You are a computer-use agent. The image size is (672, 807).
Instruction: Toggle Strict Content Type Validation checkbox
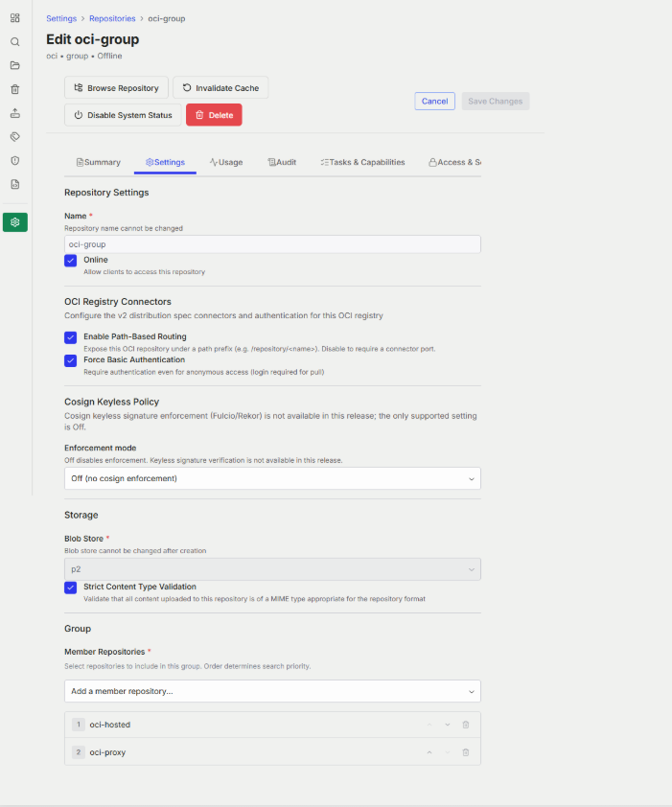click(71, 588)
